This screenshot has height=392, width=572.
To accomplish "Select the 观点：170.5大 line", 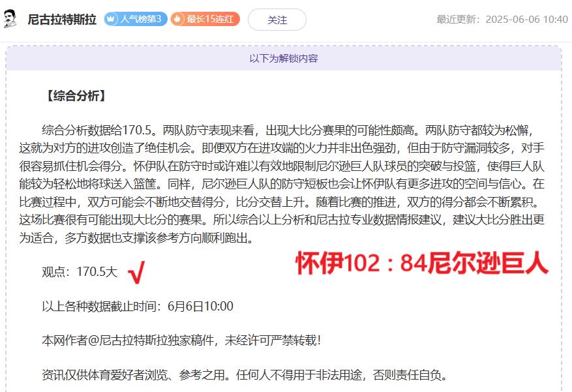I will 80,272.
